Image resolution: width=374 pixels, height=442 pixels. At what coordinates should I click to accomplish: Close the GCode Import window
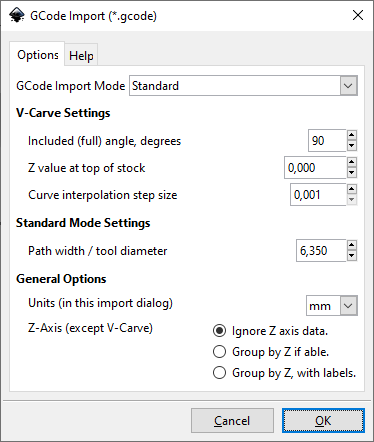coord(358,15)
